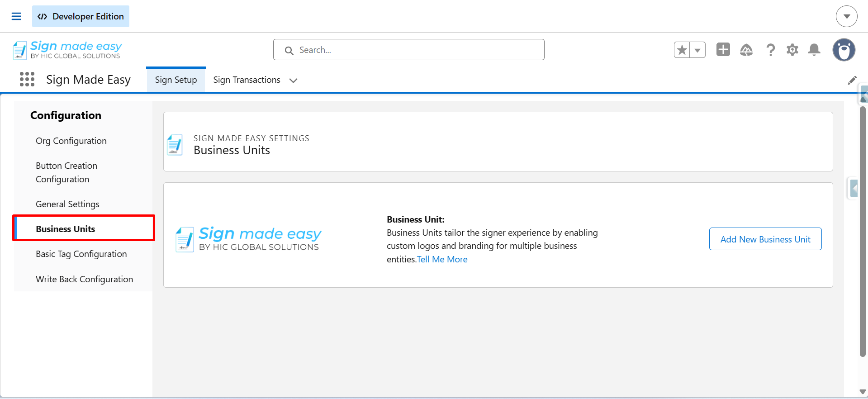868x399 pixels.
Task: Click the Favorites star icon
Action: point(682,50)
